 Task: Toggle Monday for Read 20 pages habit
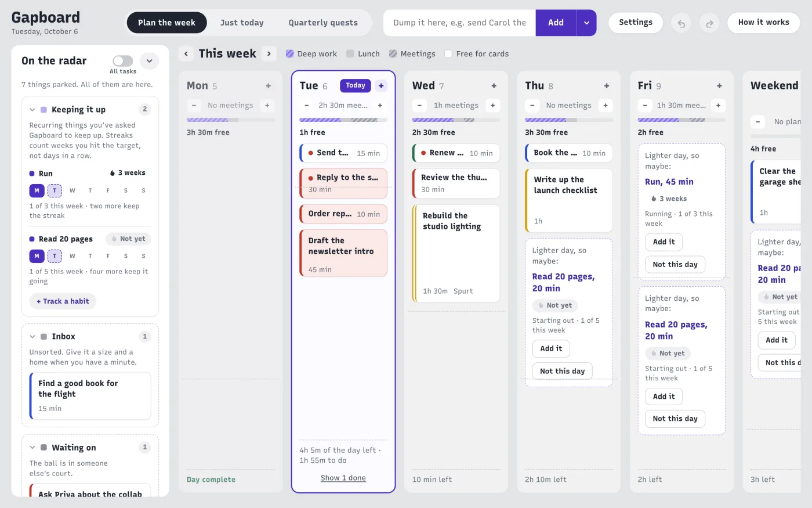tap(37, 256)
